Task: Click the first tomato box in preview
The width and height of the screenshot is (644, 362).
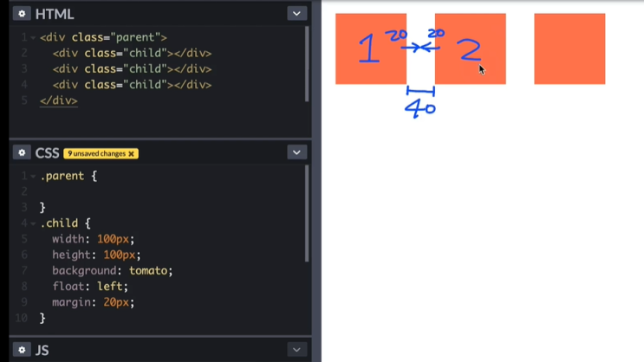Action: pyautogui.click(x=371, y=48)
